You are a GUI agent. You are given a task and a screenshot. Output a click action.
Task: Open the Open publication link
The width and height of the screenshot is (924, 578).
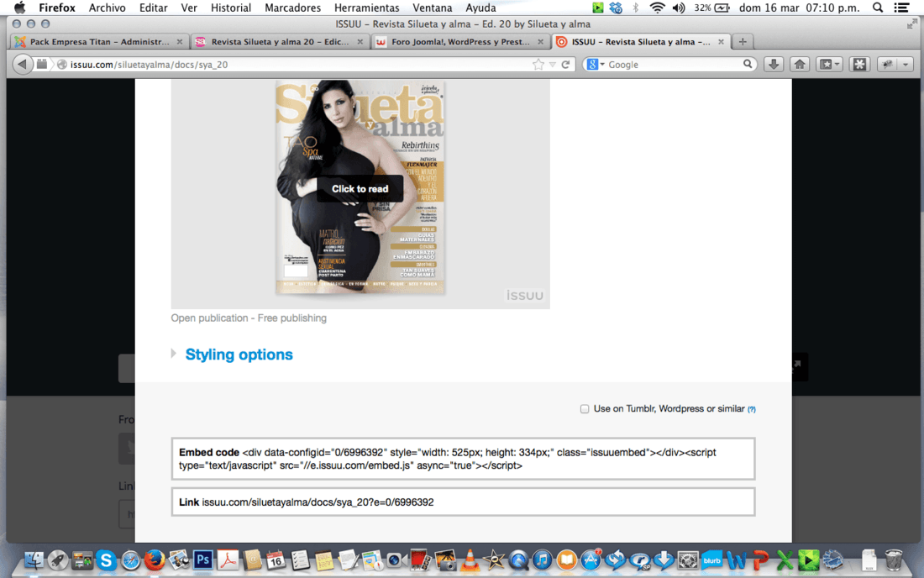click(209, 318)
